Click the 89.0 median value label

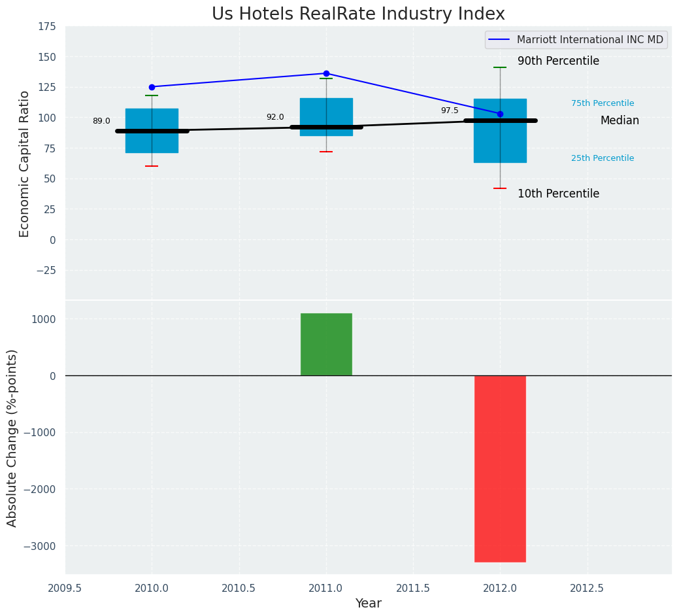pyautogui.click(x=101, y=121)
